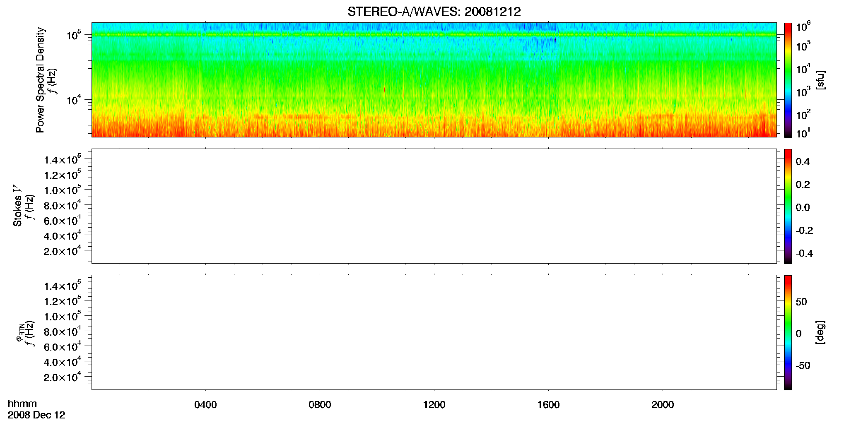
Task: Click "8.0×10^4" on the Stokes V frequency axis
Action: point(63,205)
